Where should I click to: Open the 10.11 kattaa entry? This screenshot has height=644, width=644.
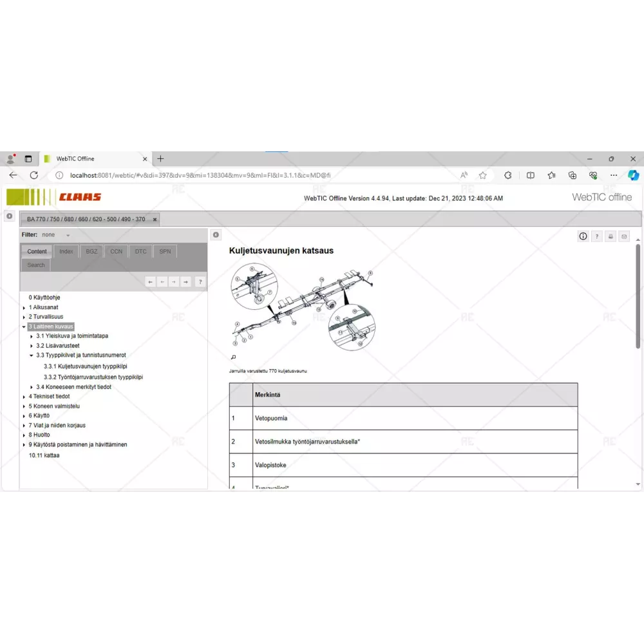point(44,455)
